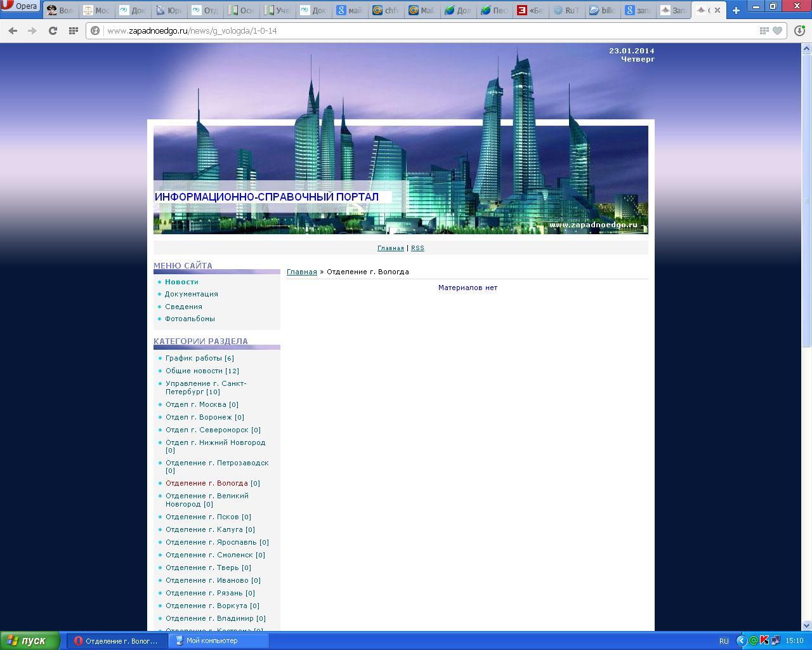Click the RSS link

tap(417, 248)
